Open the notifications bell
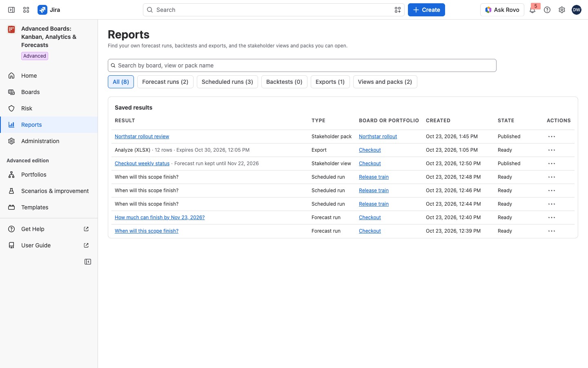 (532, 10)
